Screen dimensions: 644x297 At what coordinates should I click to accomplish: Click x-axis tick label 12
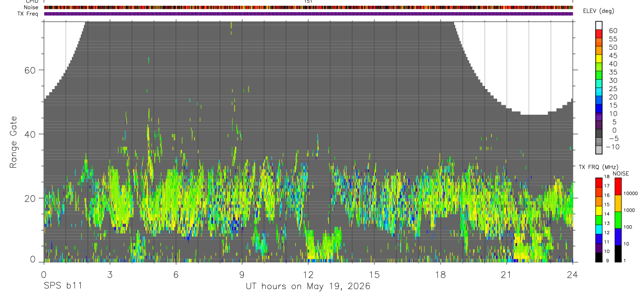pos(308,274)
